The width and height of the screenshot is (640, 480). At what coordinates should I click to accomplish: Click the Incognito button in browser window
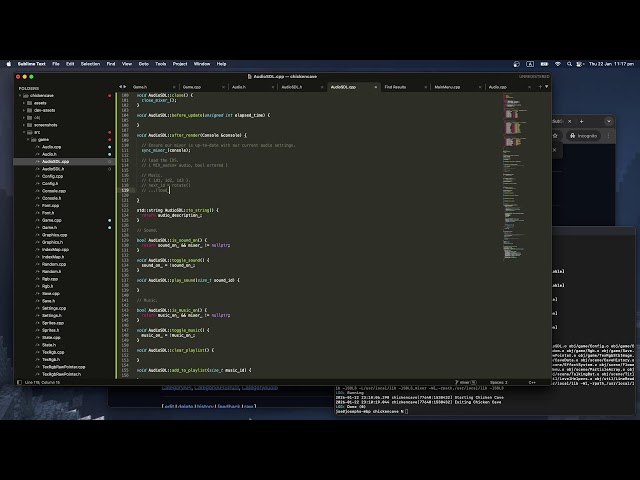[584, 136]
